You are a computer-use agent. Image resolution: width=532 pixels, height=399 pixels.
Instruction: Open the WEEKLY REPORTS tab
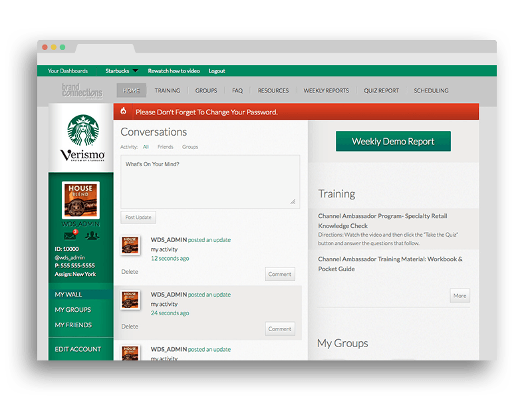[326, 90]
